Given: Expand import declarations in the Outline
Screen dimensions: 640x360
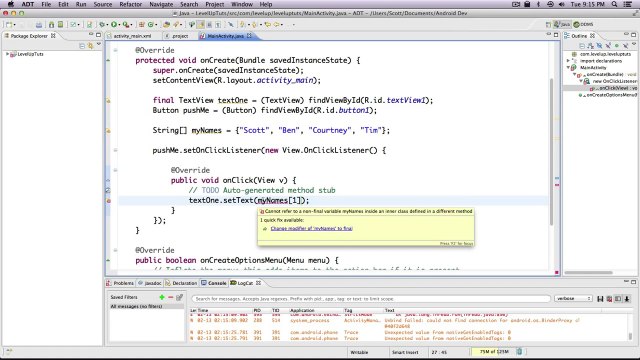Looking at the screenshot, I should (x=568, y=61).
